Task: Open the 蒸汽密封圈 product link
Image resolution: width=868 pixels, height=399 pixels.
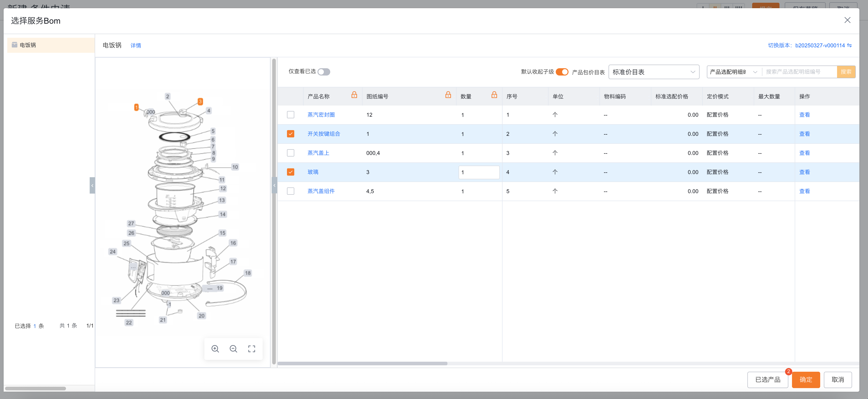Action: coord(321,115)
